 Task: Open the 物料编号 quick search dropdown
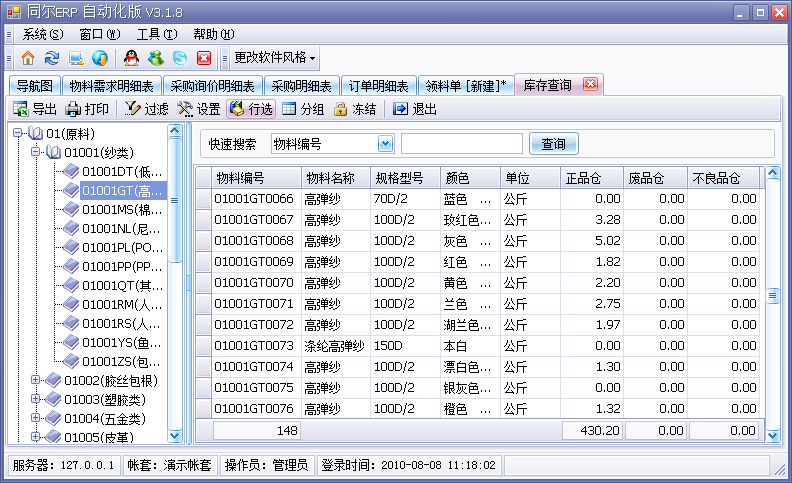click(385, 144)
